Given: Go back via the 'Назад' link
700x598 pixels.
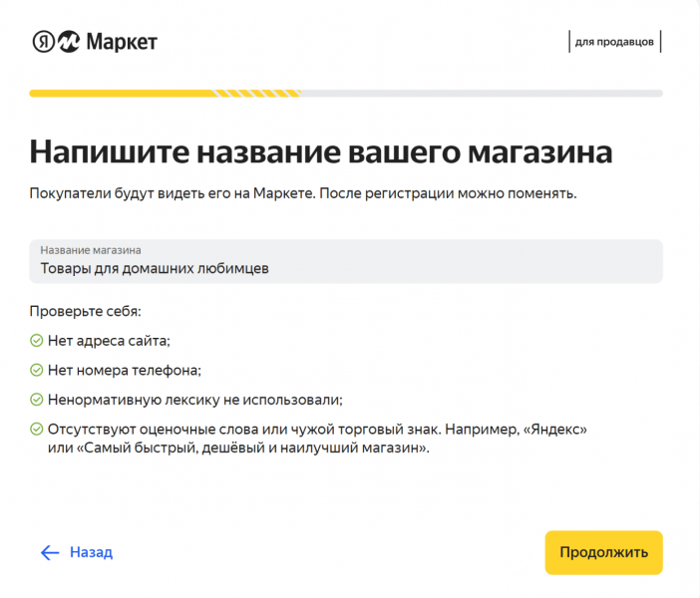Looking at the screenshot, I should pyautogui.click(x=91, y=552).
